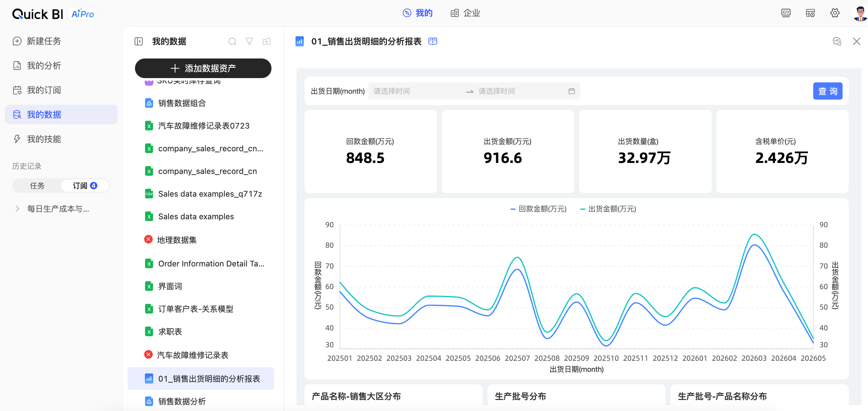Screen dimensions: 868x411
Task: Click the end date 请选择时间 field
Action: [x=520, y=91]
